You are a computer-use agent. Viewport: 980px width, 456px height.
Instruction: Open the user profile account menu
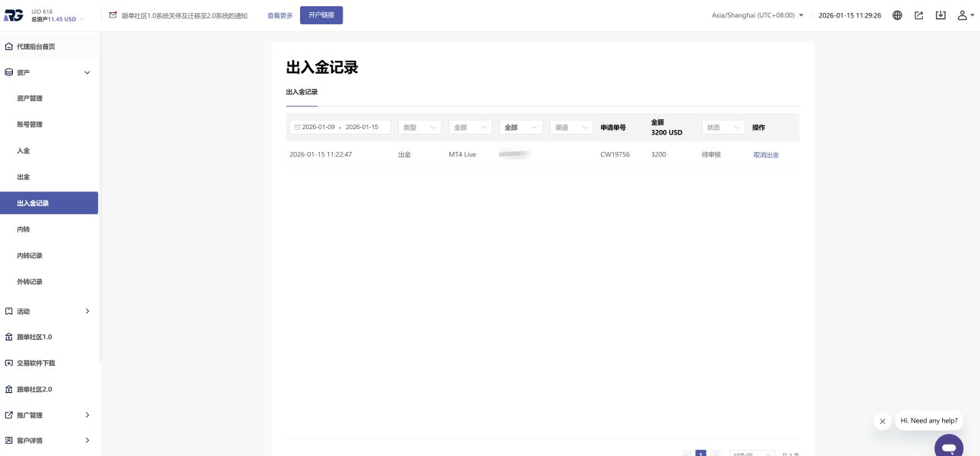tap(965, 15)
